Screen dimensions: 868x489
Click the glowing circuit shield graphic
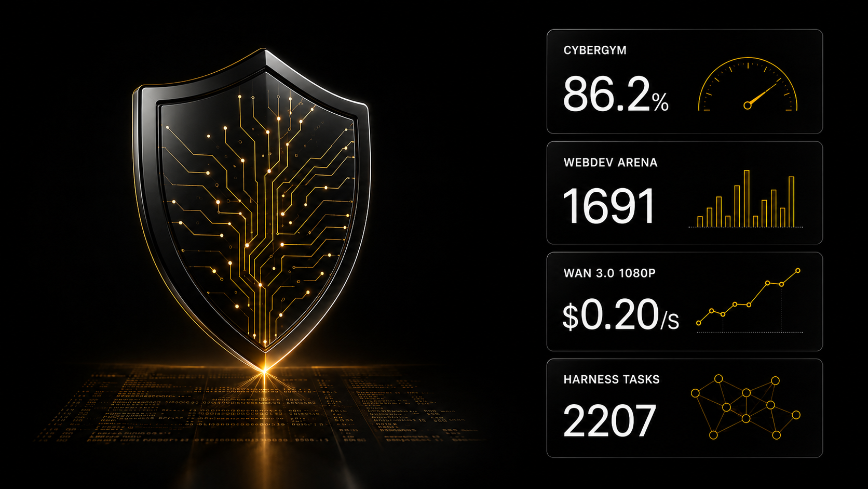[x=252, y=209]
